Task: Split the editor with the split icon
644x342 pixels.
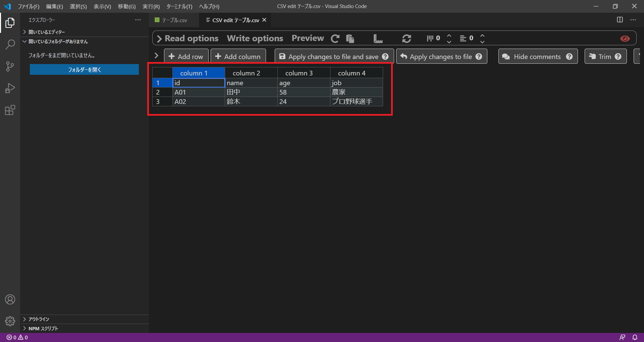Action: tap(620, 20)
